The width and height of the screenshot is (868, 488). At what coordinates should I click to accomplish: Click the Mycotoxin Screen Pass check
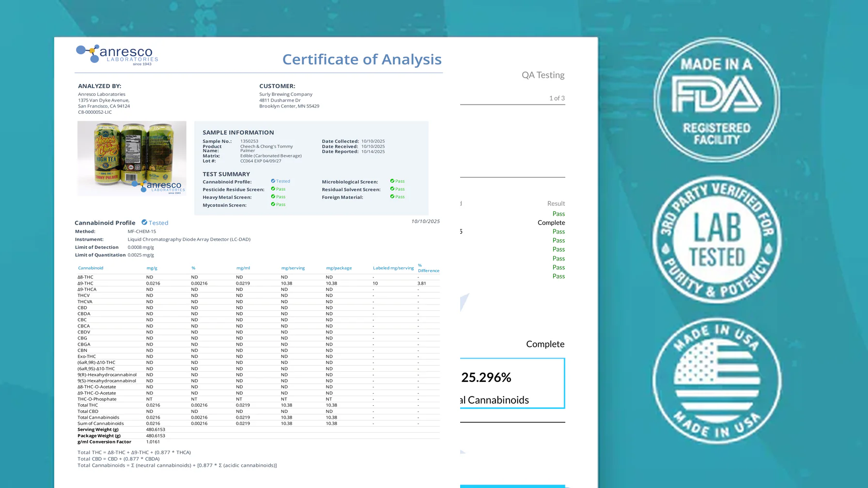point(273,204)
